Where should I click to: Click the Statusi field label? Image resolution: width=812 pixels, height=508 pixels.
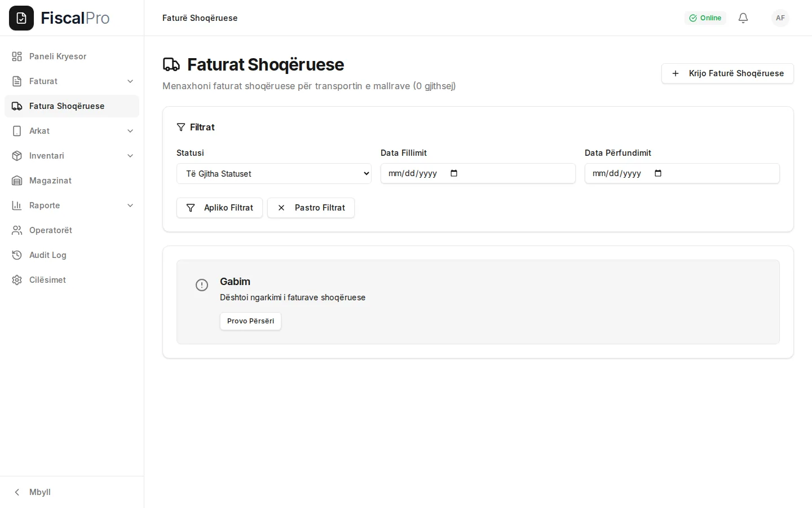click(x=190, y=153)
